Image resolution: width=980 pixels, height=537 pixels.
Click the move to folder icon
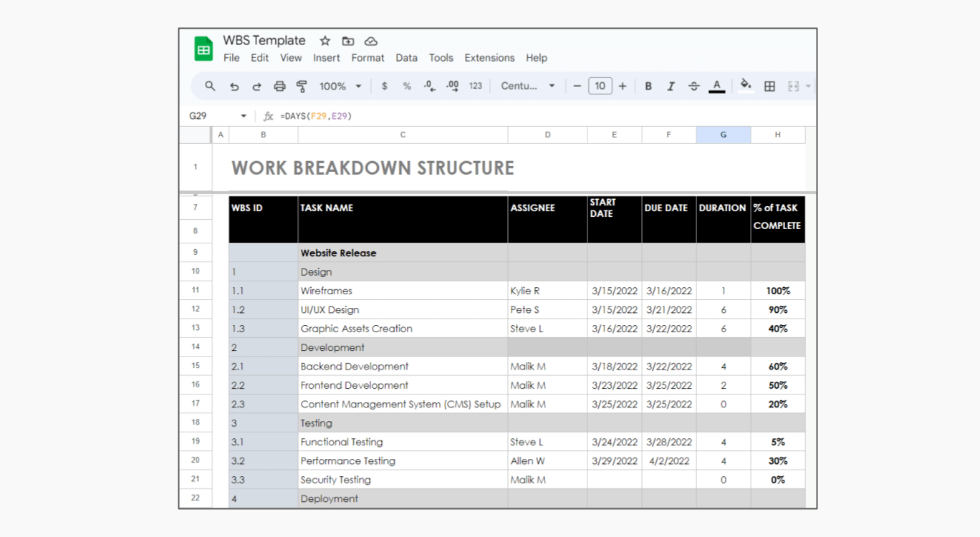coord(348,41)
